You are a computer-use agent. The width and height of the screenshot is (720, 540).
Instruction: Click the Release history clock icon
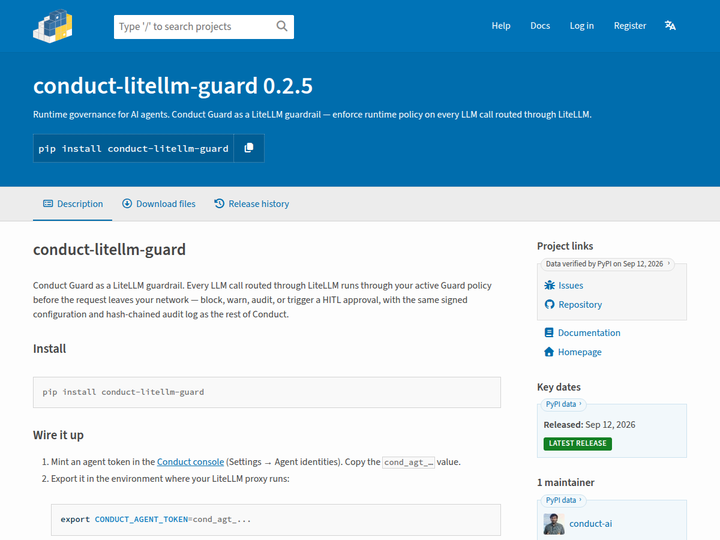pyautogui.click(x=219, y=203)
